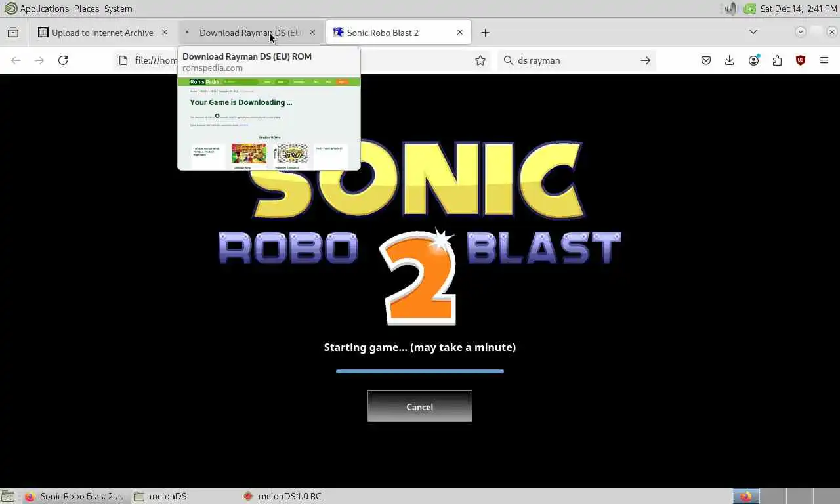Open the list all tabs dropdown
Screen dimensions: 840x504
tap(753, 32)
